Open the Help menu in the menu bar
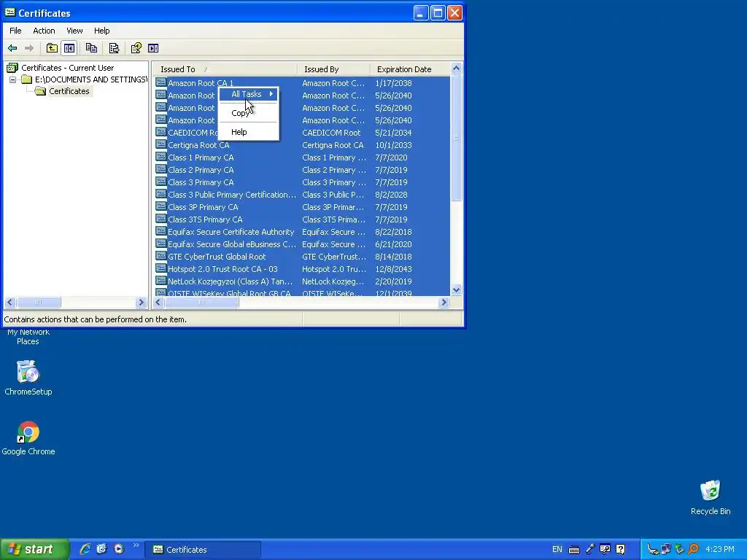747x560 pixels. [101, 31]
